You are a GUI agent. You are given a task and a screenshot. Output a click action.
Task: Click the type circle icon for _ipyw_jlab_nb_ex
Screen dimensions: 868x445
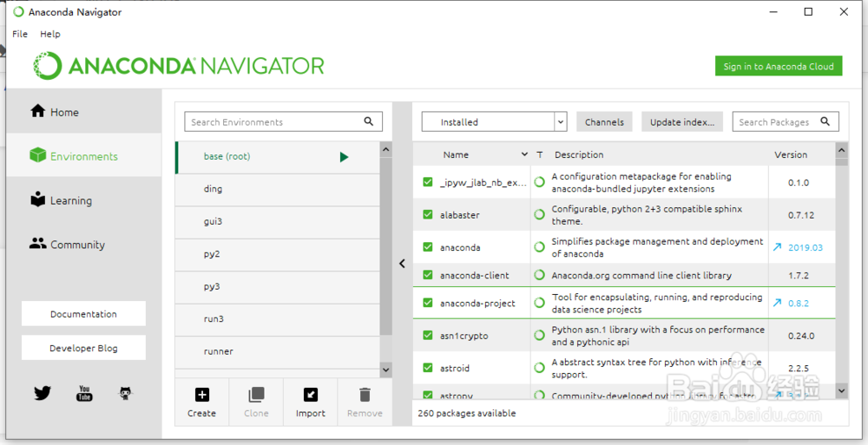pos(539,182)
